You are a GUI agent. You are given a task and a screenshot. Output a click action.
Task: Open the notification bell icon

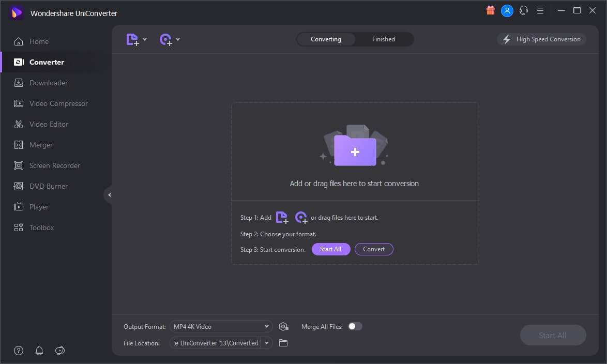(x=39, y=351)
